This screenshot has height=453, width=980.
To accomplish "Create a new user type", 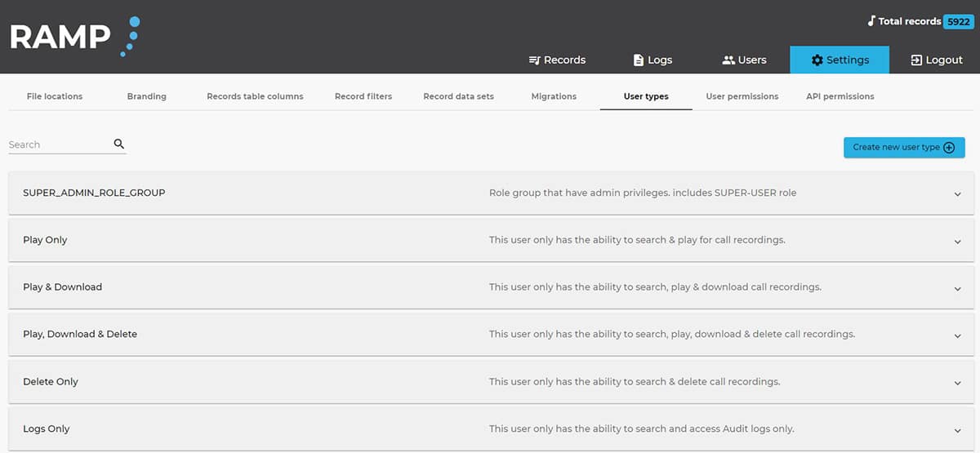I will (x=903, y=148).
